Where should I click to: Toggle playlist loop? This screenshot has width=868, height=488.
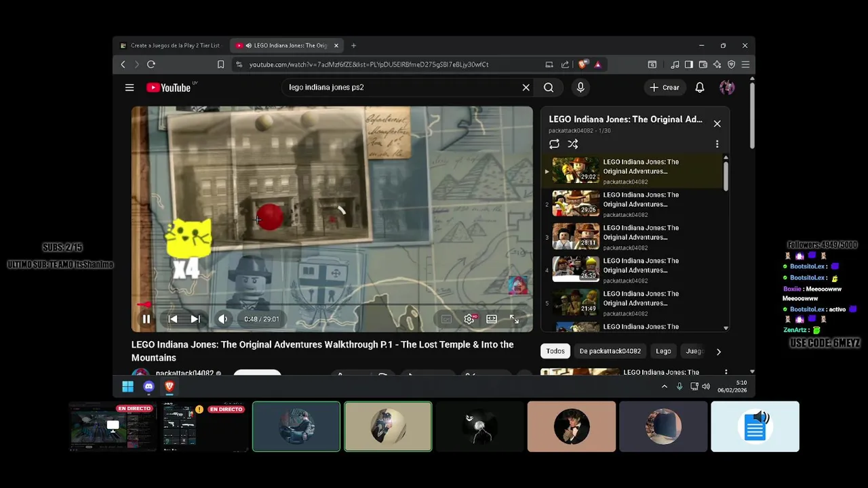pos(554,144)
